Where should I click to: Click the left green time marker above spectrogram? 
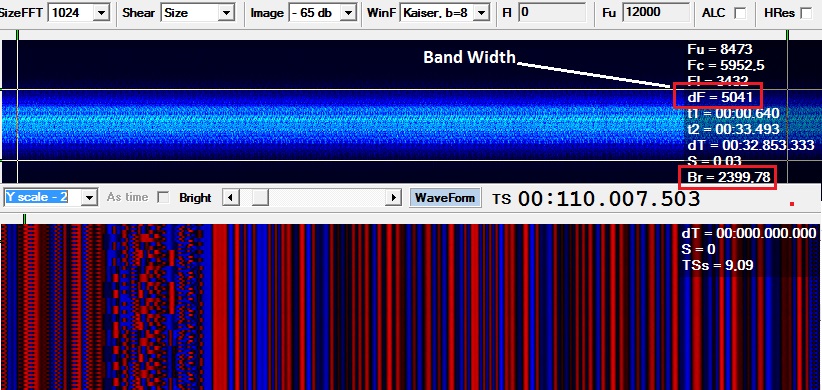[x=17, y=35]
